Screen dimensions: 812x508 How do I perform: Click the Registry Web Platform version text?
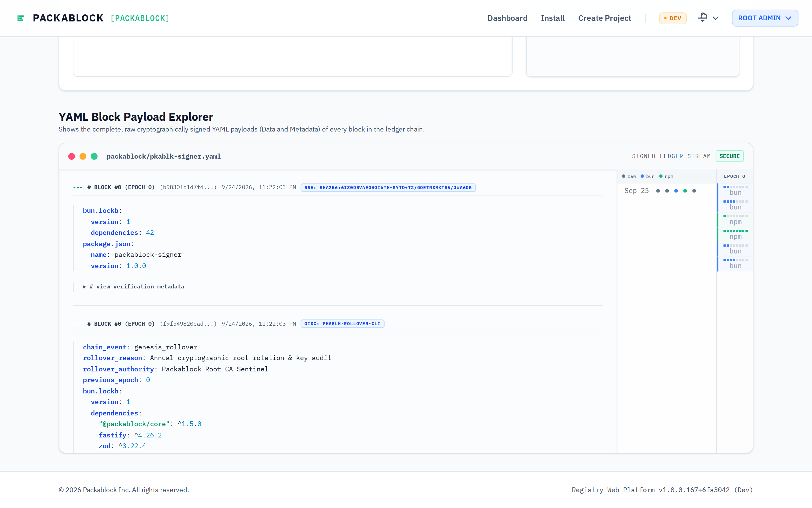662,490
